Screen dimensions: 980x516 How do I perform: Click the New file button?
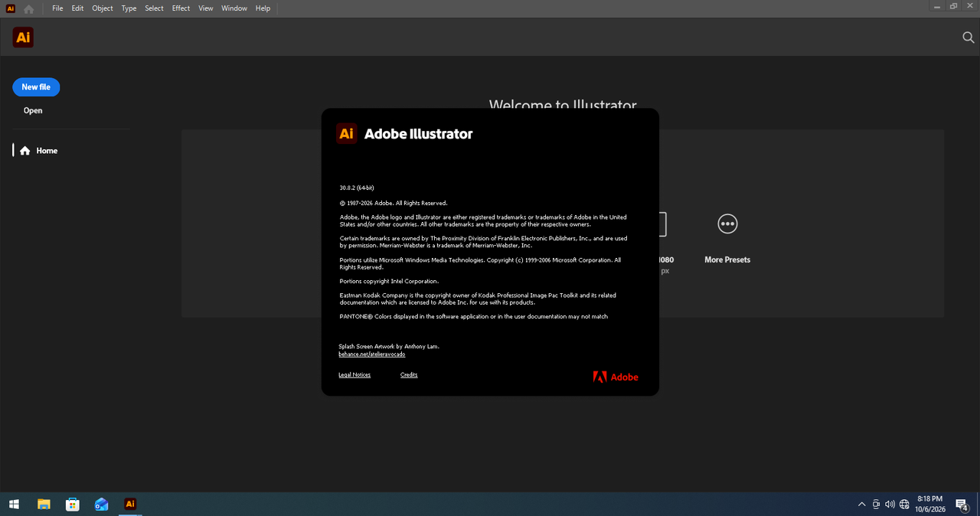36,87
